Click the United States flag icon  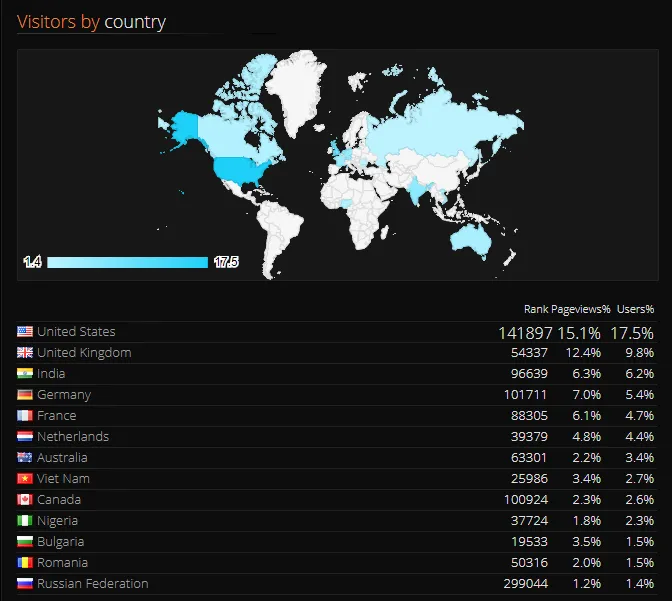click(25, 331)
